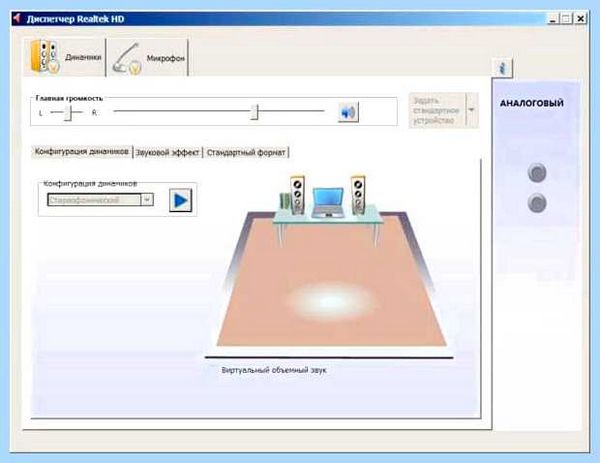Minimize the Realtek HD manager window
Screen dimensions: 600x463
pyautogui.click(x=552, y=18)
